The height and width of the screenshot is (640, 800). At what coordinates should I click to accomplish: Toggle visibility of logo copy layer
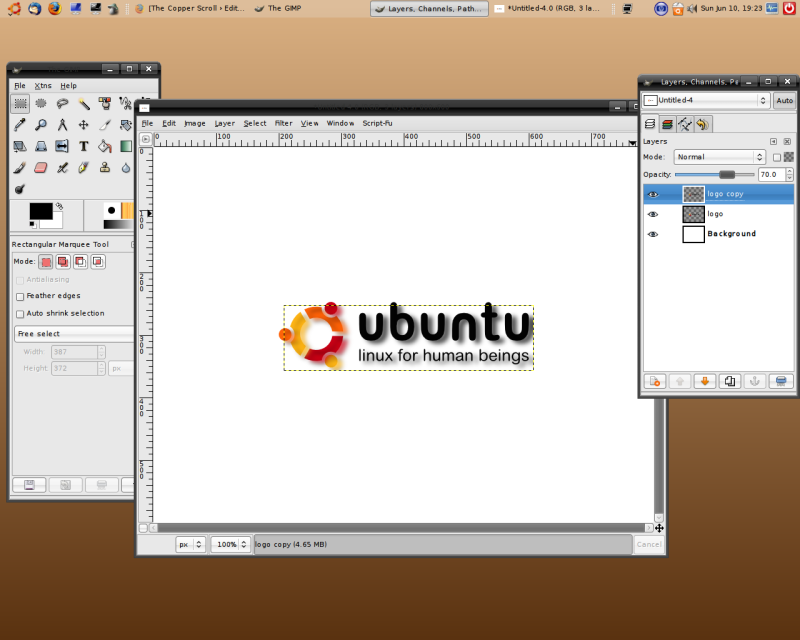[653, 194]
